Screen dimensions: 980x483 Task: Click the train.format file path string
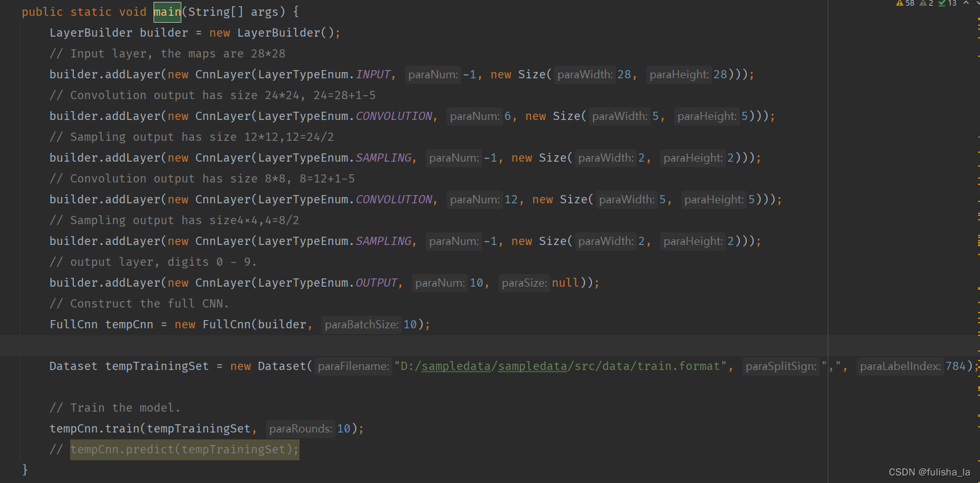click(560, 366)
